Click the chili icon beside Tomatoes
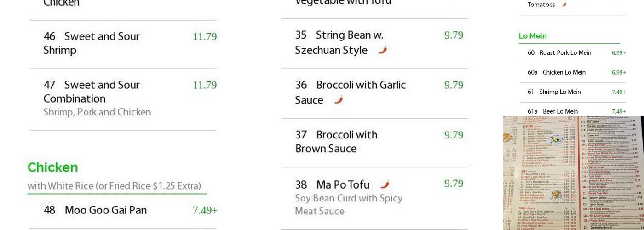This screenshot has width=644, height=230. (x=563, y=5)
